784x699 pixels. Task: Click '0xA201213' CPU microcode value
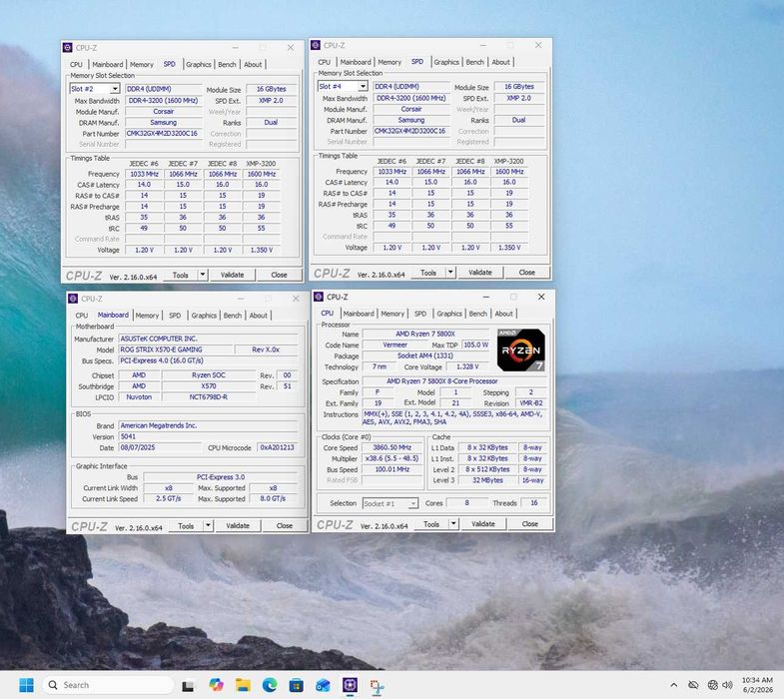(277, 447)
